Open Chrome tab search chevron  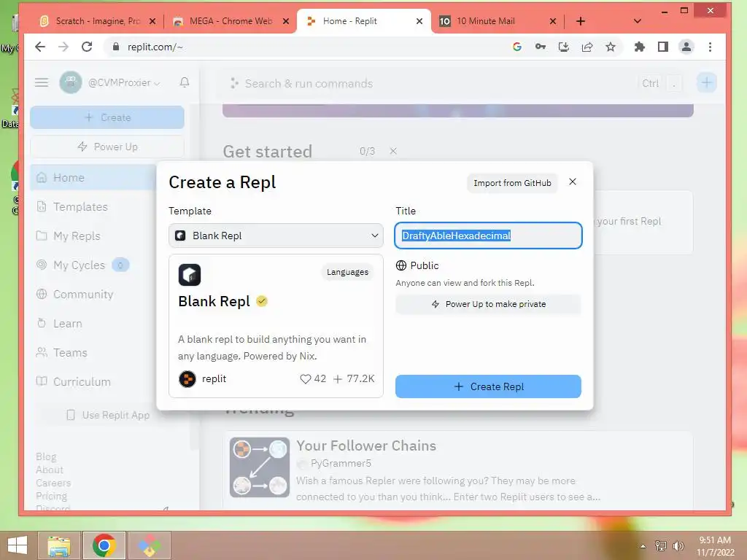tap(638, 21)
